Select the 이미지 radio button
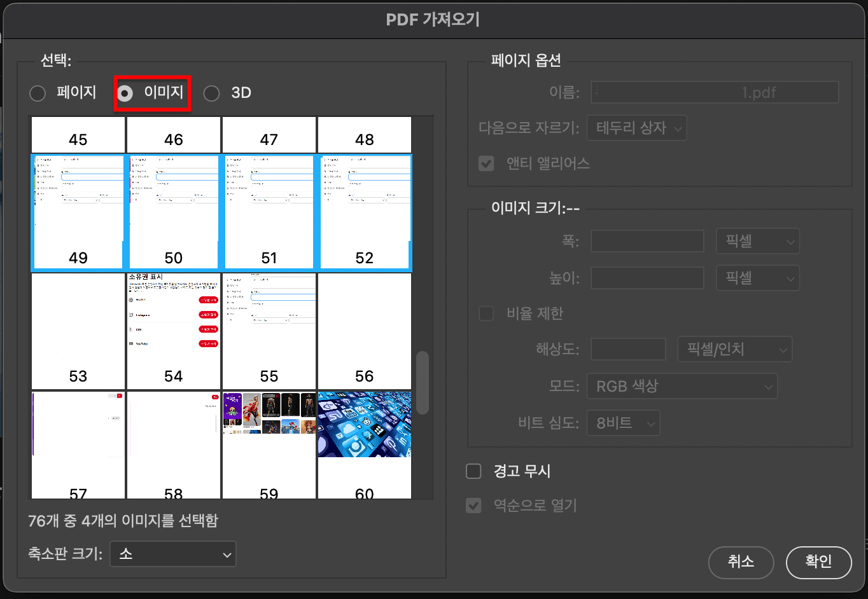 [x=125, y=93]
